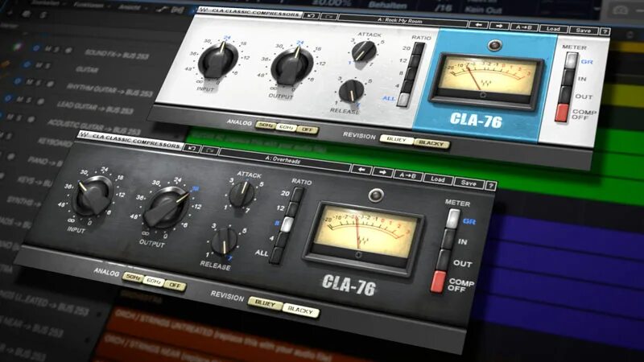Select ratio 20 on silver CLA-76
This screenshot has height=362, width=644.
[x=418, y=48]
